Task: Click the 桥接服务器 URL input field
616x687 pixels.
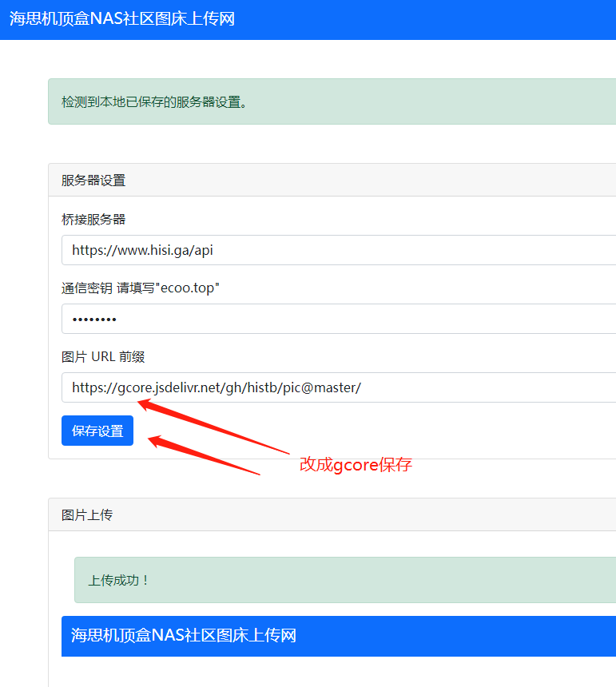Action: click(339, 250)
